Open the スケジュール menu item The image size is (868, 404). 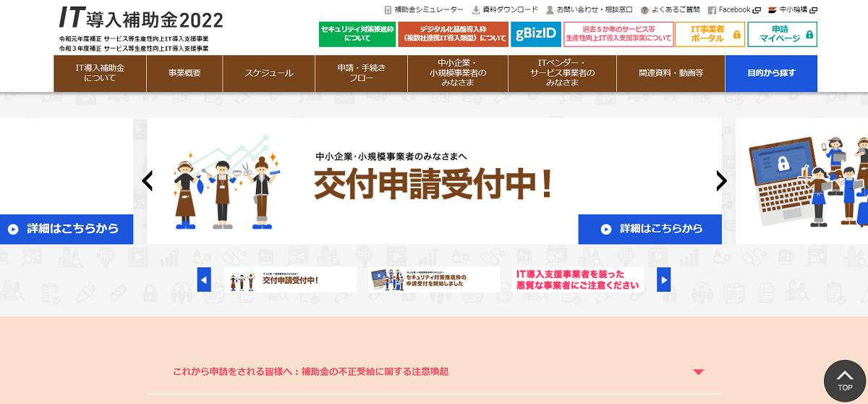click(268, 73)
